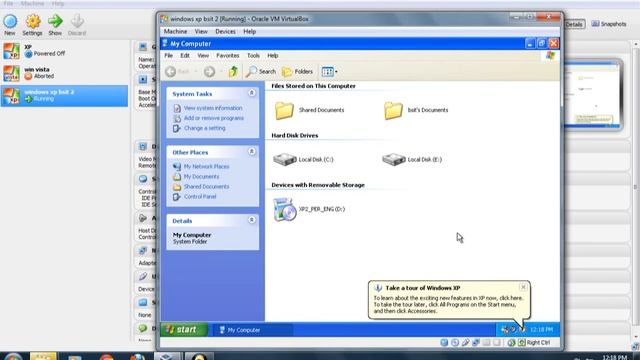The height and width of the screenshot is (360, 640).
Task: Click the Windows flag logo in My Computer
Action: pos(550,56)
